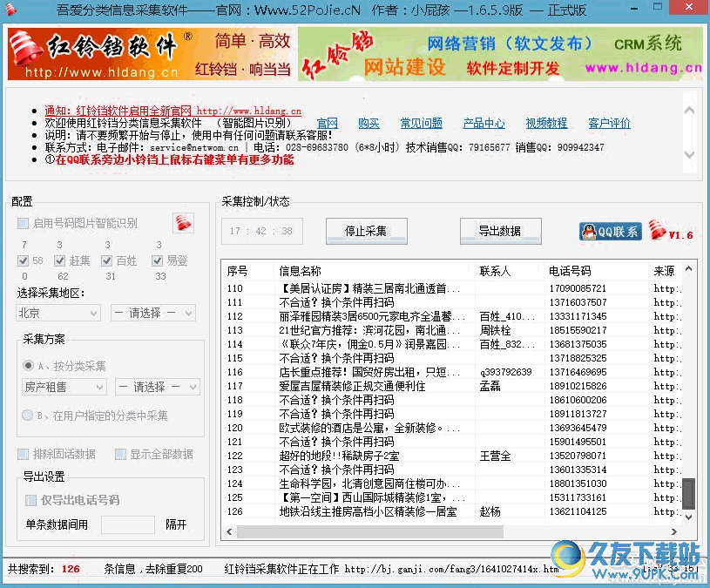Toggle 排除固话数据 checkbox
Image resolution: width=710 pixels, height=588 pixels.
23,454
